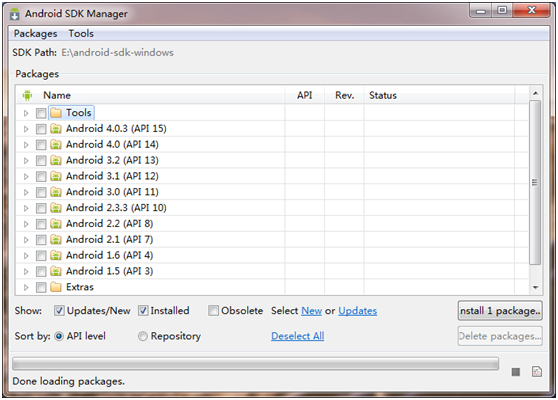
Task: Expand the Android 3.2 (API 13) node
Action: point(26,160)
